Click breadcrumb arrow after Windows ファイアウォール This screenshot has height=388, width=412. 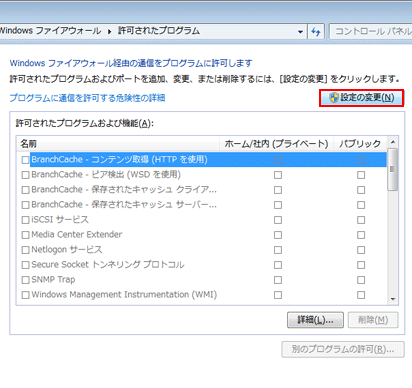click(109, 32)
